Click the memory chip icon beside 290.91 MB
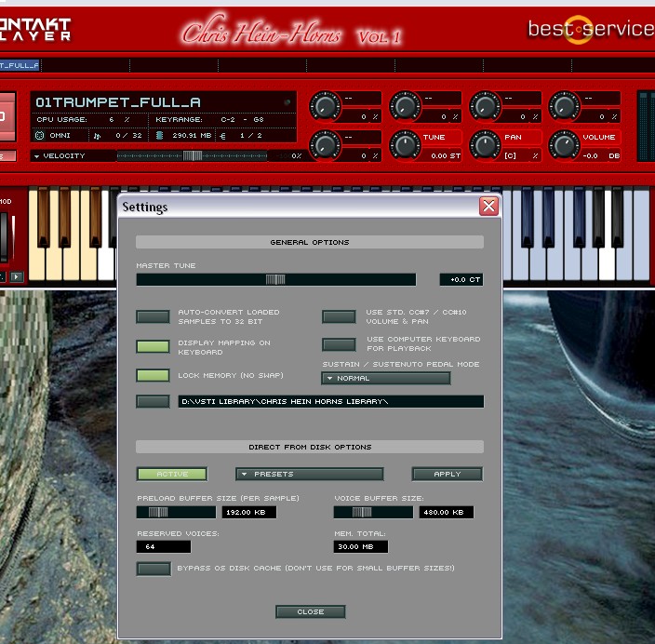655x644 pixels. pos(159,135)
